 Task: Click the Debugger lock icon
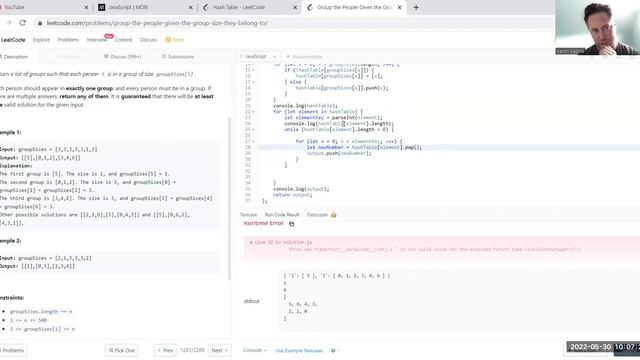[333, 215]
